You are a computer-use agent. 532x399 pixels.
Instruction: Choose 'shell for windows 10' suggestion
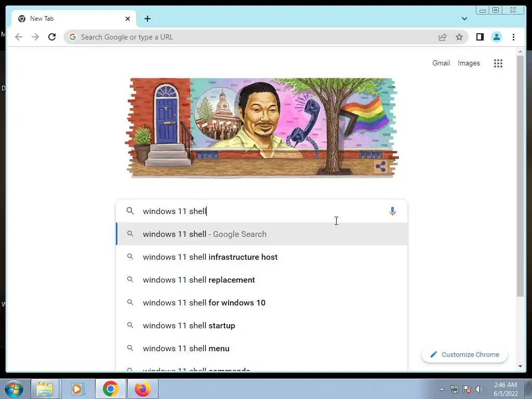(x=261, y=303)
